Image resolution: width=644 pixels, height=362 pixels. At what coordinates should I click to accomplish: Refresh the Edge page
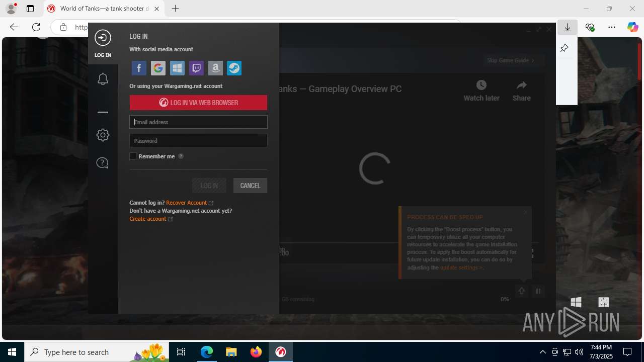36,27
